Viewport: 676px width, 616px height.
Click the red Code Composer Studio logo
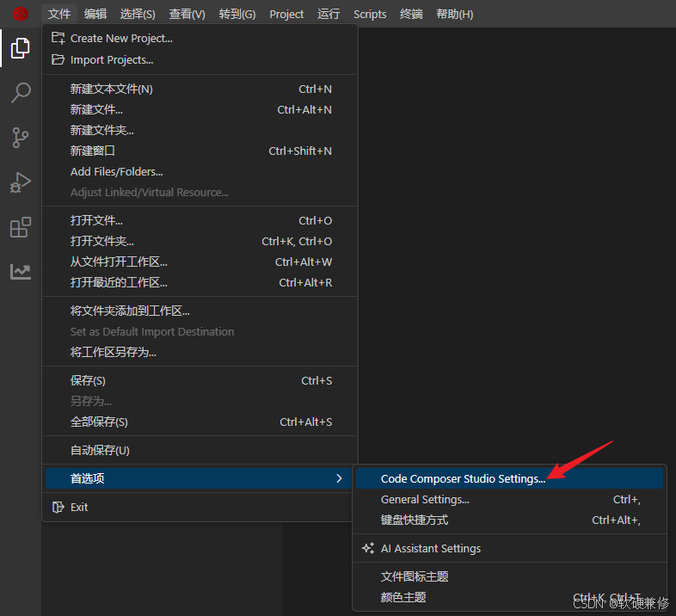click(x=21, y=14)
